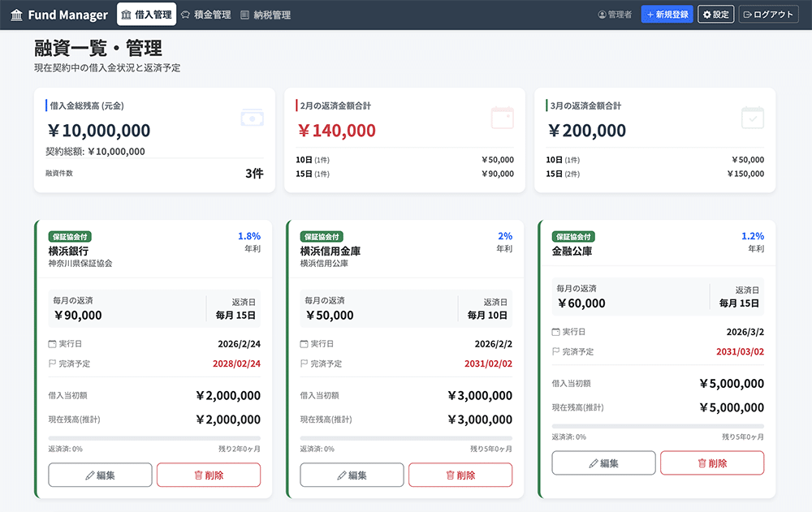Click calendar icon in February repayment card

(x=502, y=118)
